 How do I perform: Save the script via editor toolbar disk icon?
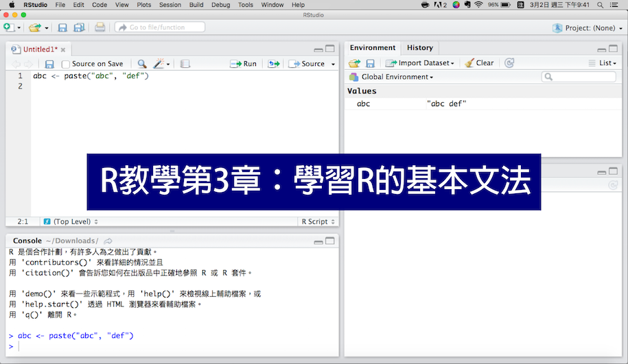click(x=49, y=64)
